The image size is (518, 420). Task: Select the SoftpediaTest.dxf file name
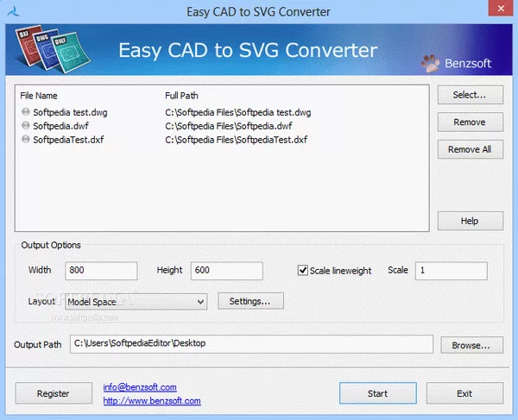(68, 140)
